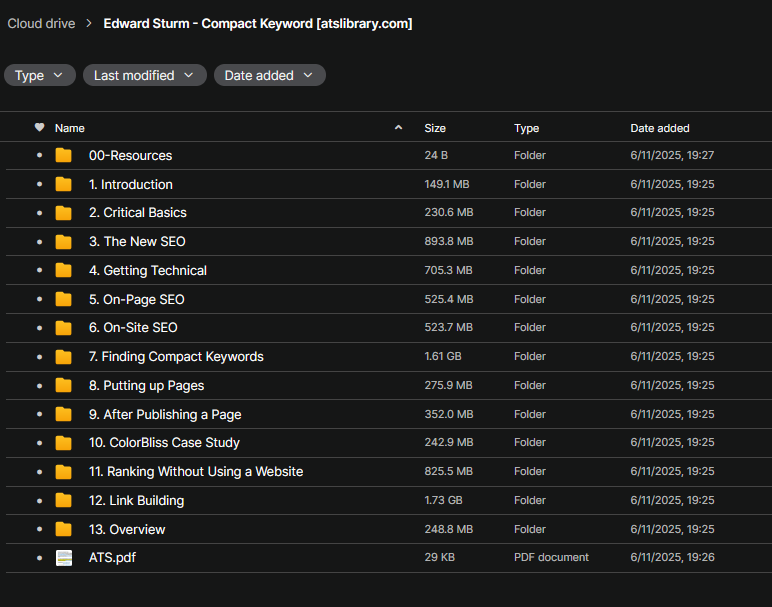Screen dimensions: 772x607
Task: Click the folder icon for 3. The New SEO
Action: click(x=64, y=241)
